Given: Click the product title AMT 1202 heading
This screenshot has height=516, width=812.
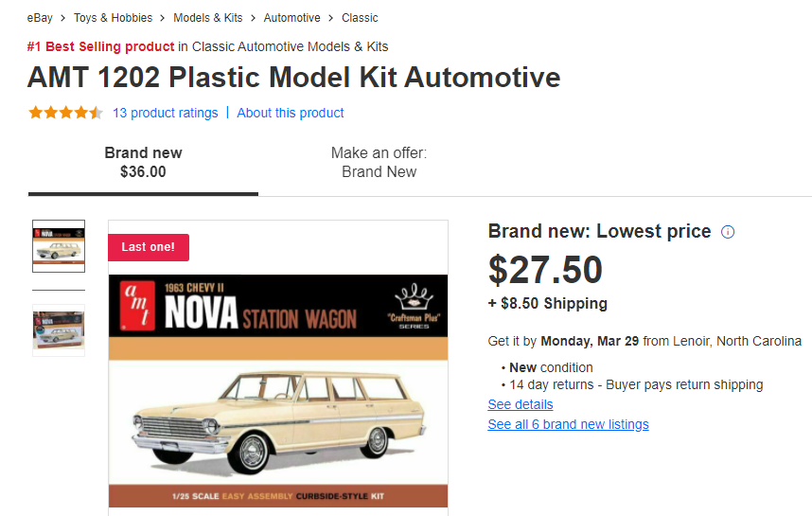Looking at the screenshot, I should click(x=293, y=78).
